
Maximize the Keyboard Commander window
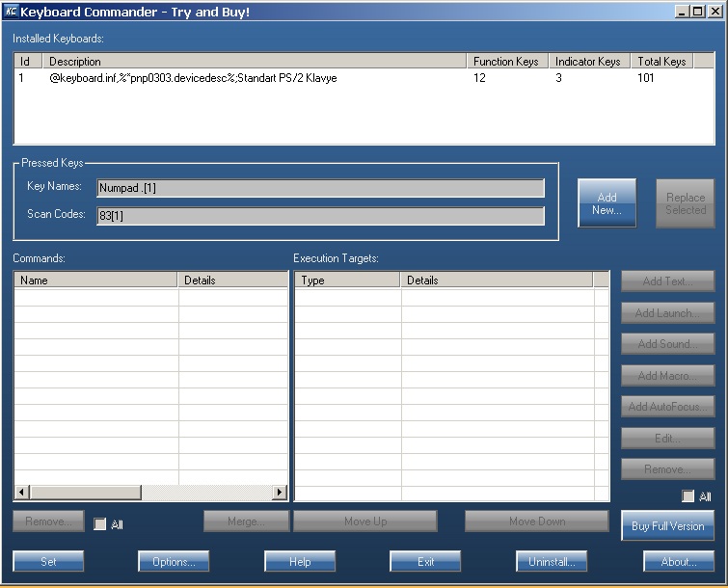(x=697, y=12)
